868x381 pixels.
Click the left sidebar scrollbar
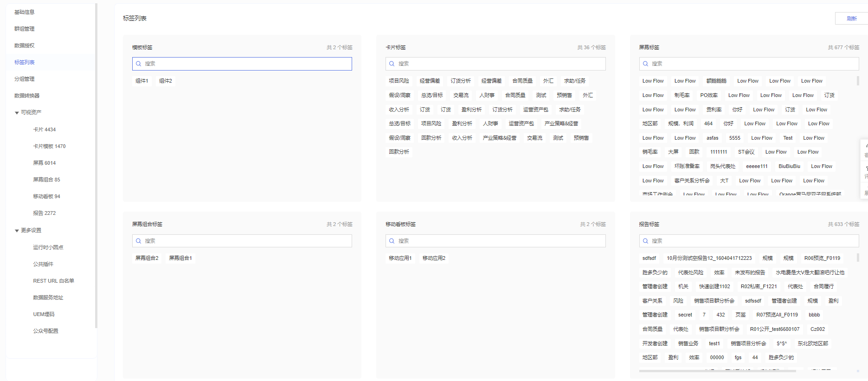click(96, 166)
